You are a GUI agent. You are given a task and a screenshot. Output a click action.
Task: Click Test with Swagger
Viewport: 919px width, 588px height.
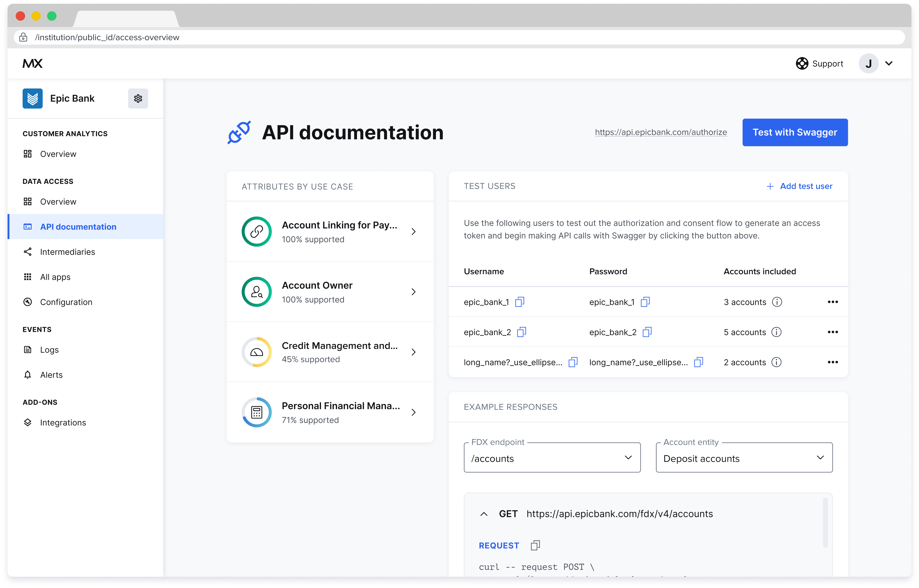pos(795,132)
